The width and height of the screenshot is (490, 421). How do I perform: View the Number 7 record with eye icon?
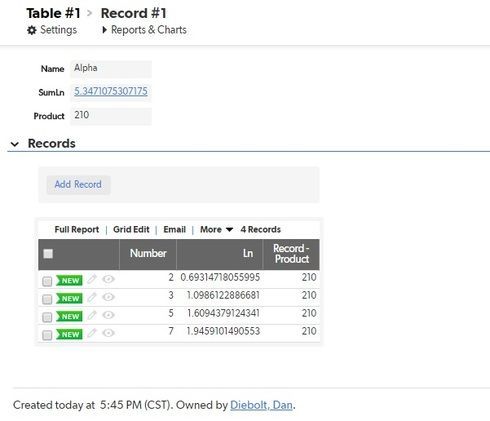(108, 333)
